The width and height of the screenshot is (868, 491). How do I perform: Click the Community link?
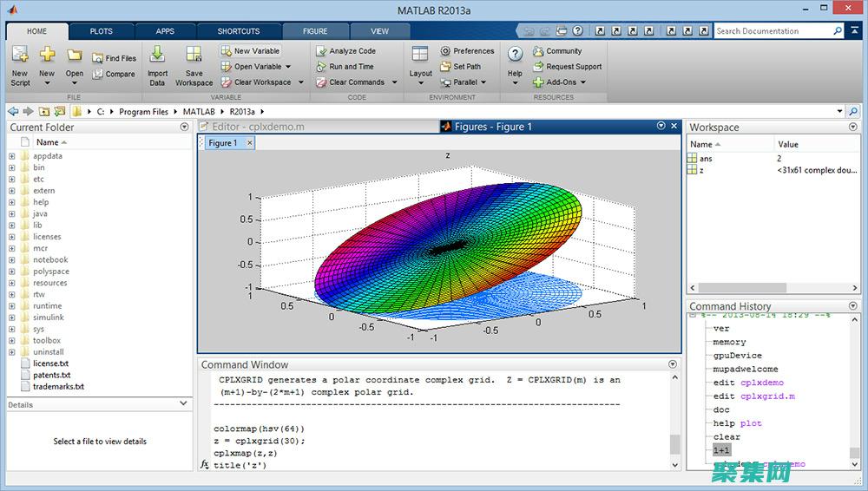tap(563, 51)
